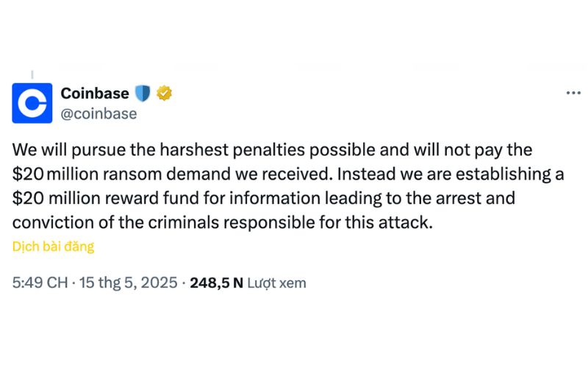Open the @coinbase handle link

point(99,114)
